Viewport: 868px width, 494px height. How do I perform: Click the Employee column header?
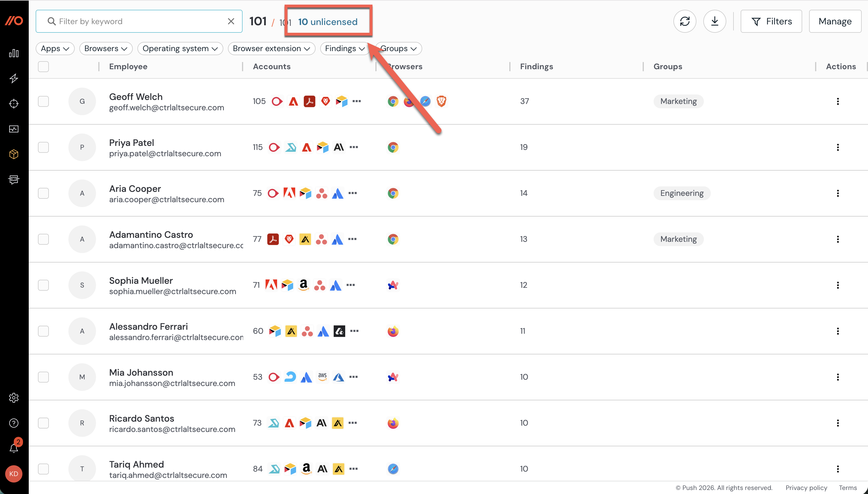coord(128,67)
